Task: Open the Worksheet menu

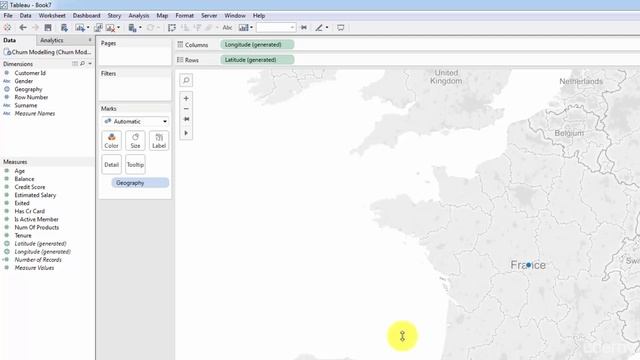Action: [x=52, y=16]
